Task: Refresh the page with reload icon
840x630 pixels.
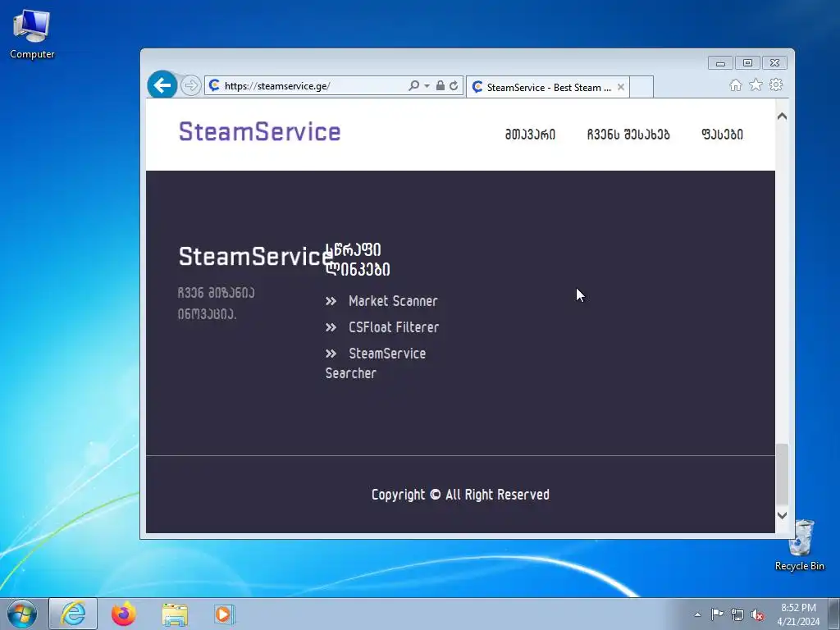Action: (454, 85)
